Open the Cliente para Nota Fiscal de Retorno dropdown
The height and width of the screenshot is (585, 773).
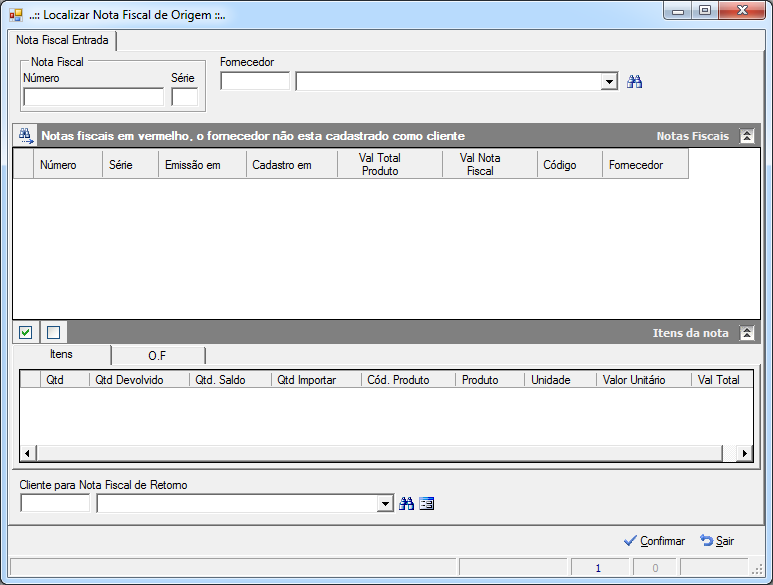tap(385, 504)
